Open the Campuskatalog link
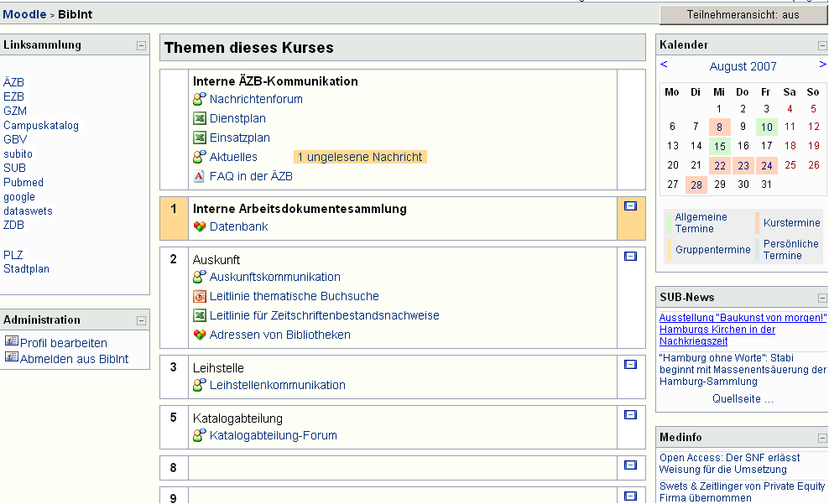The image size is (829, 504). tap(41, 126)
